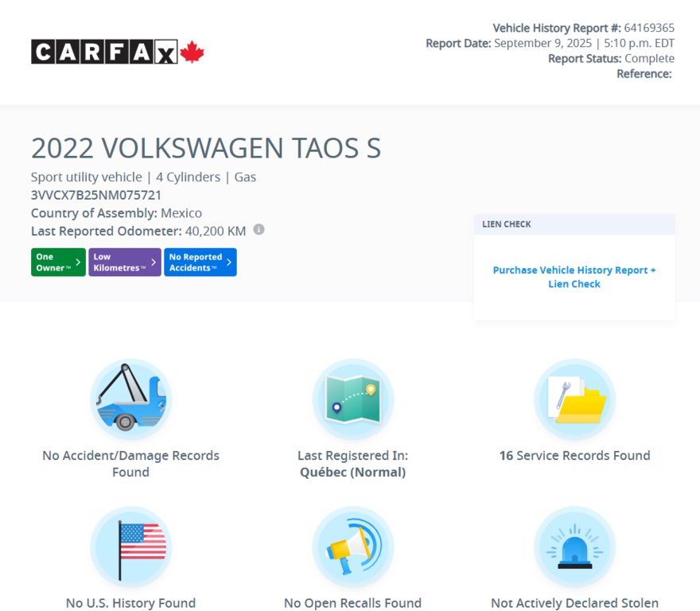Select the LIEN CHECK panel header
The image size is (700, 611).
506,224
